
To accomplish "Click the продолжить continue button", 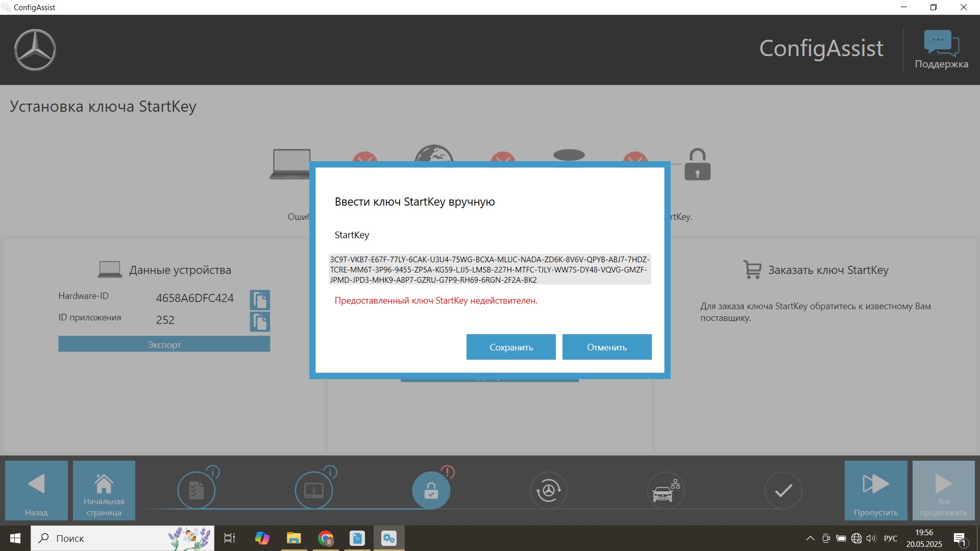I will click(x=943, y=490).
